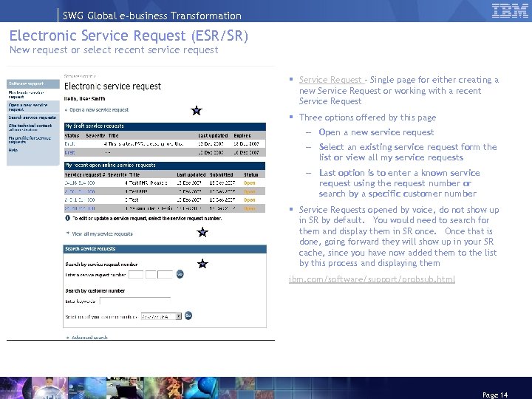Click the middle service request number input box
This screenshot has height=399, width=532.
pos(151,274)
